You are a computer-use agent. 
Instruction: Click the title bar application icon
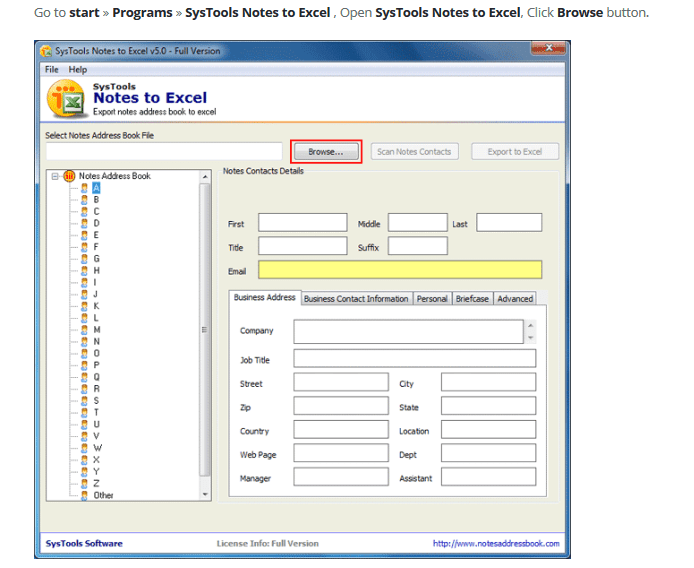coord(46,51)
